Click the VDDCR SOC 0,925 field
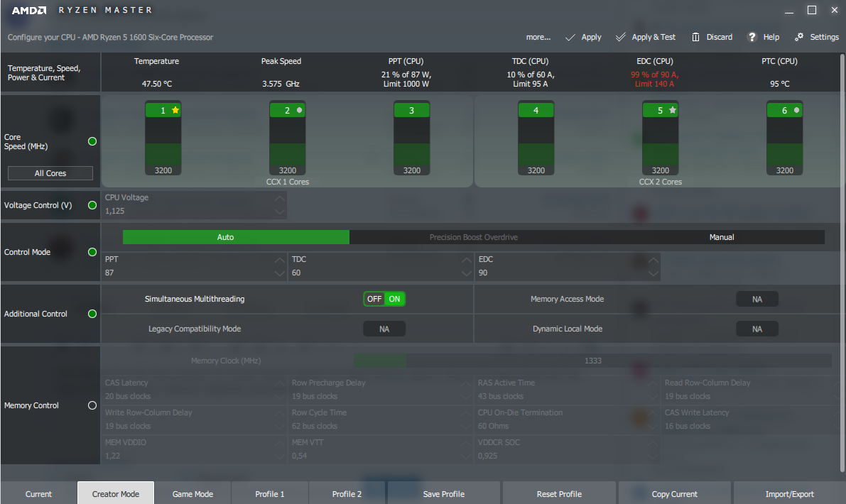Screen dimensions: 846x504 (x=568, y=449)
